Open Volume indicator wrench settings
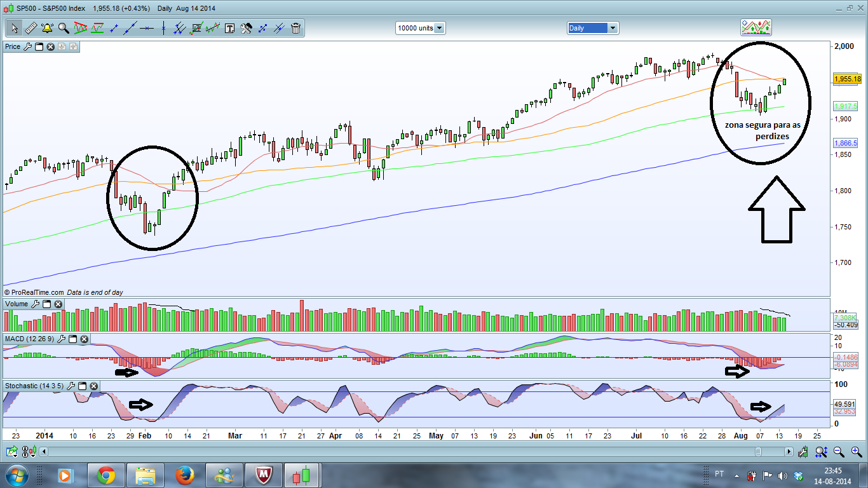868x488 pixels. pyautogui.click(x=35, y=304)
